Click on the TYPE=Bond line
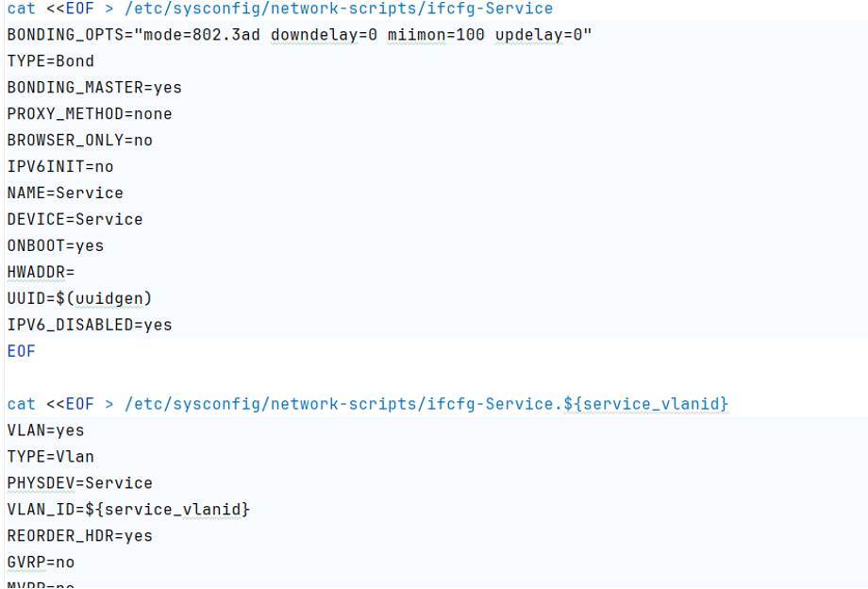The image size is (868, 589). [x=51, y=61]
